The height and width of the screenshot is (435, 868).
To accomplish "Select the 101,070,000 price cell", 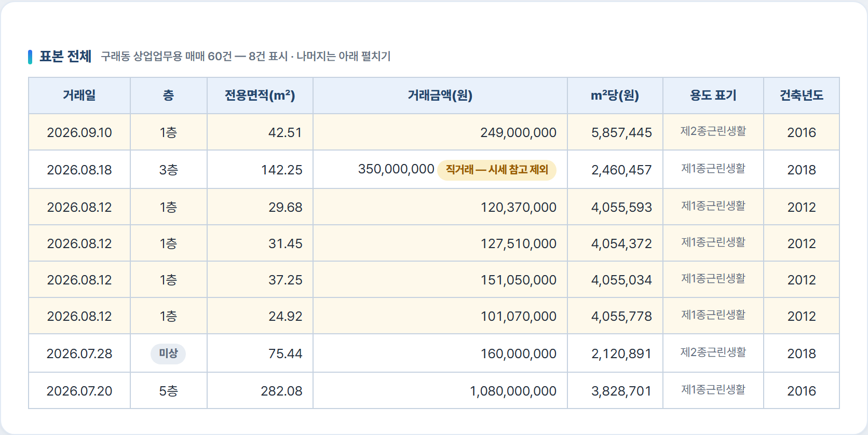I will click(440, 316).
